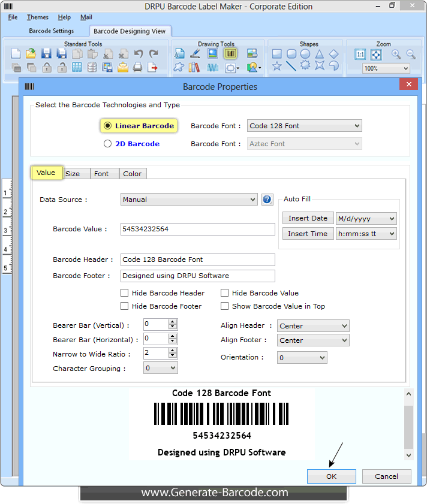
Task: Open the Code 128 Font dropdown
Action: point(304,126)
